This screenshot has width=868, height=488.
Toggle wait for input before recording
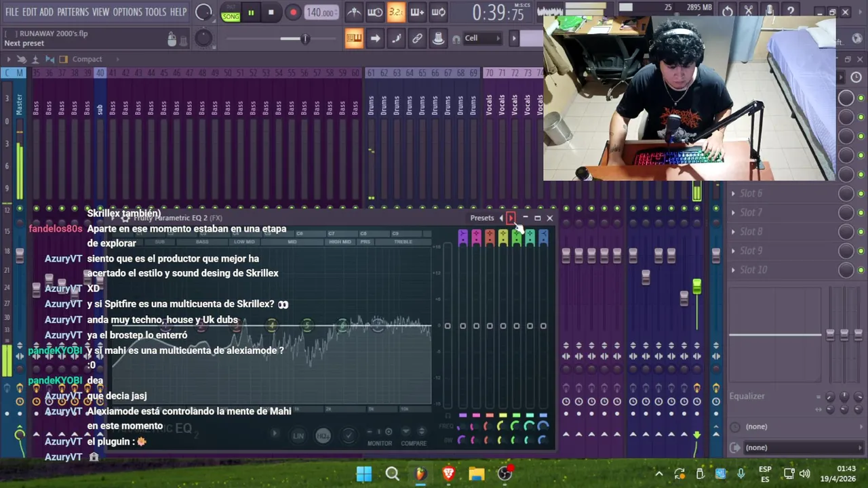[374, 12]
